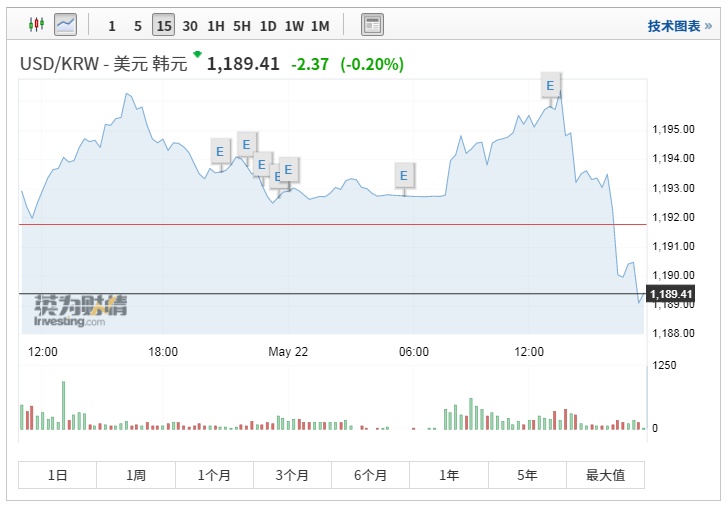The width and height of the screenshot is (727, 505).
Task: Show the 最大值 time range
Action: tap(605, 475)
